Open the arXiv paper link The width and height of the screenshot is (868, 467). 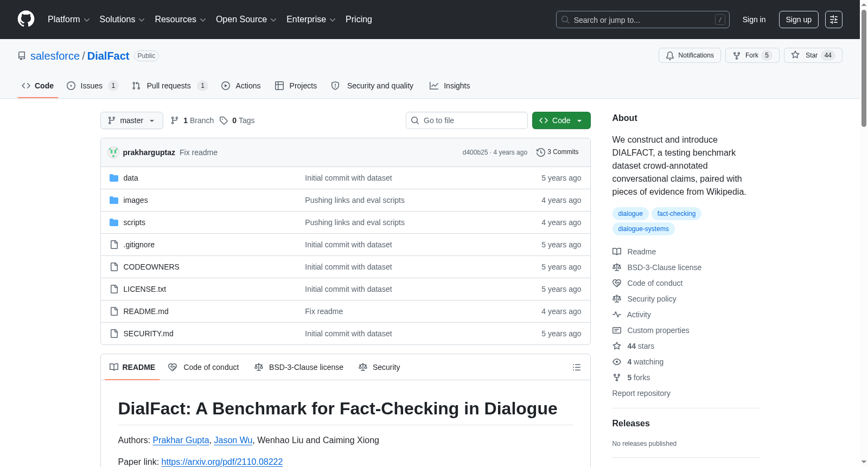pyautogui.click(x=222, y=462)
